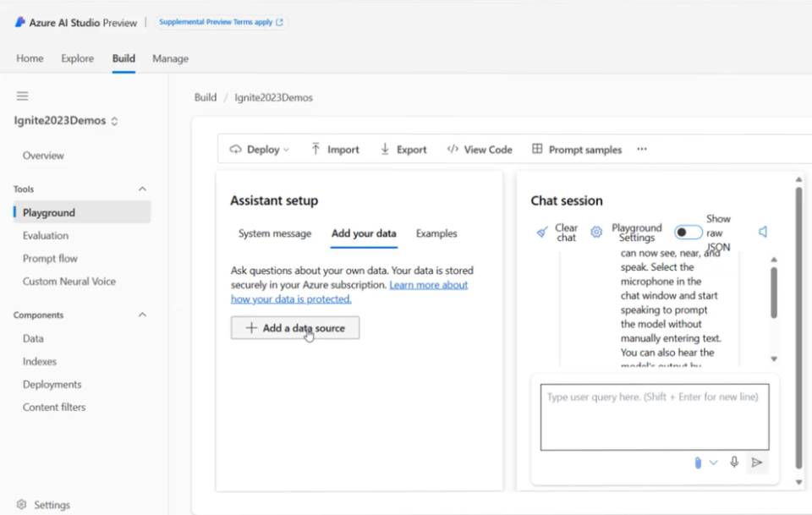
Task: Open Prompt samples from the toolbar
Action: point(576,149)
